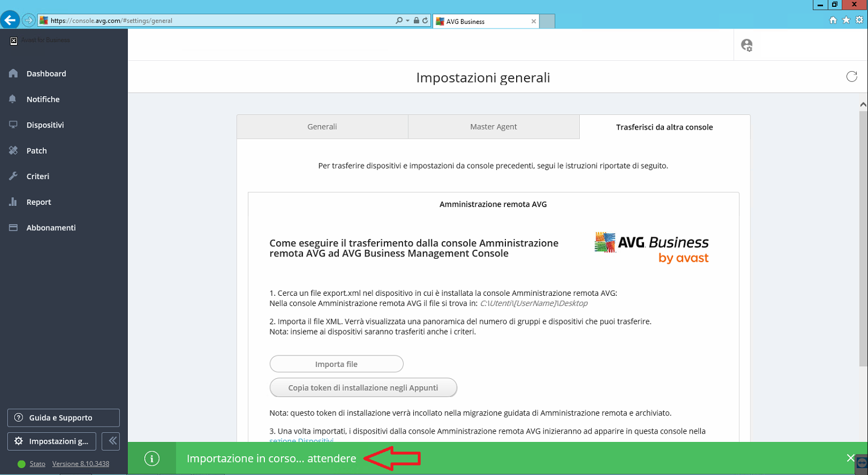Viewport: 868px width, 475px height.
Task: Open Guida e Supporto
Action: pos(64,418)
